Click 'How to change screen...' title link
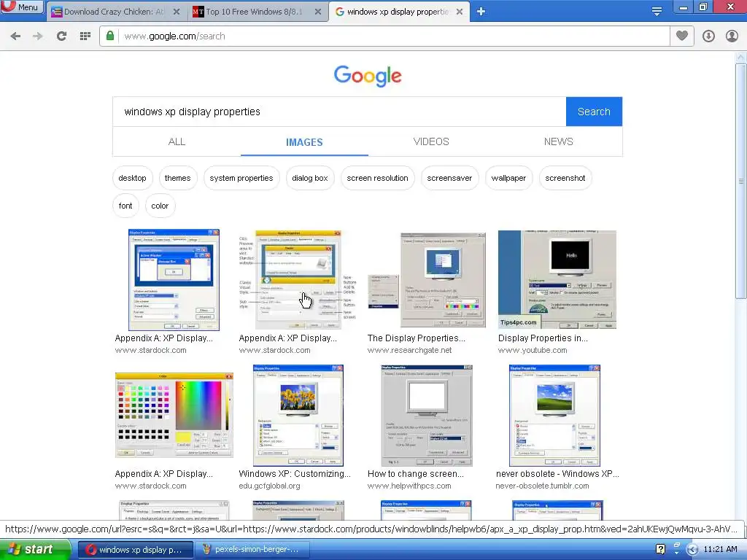The image size is (747, 560). [x=415, y=474]
